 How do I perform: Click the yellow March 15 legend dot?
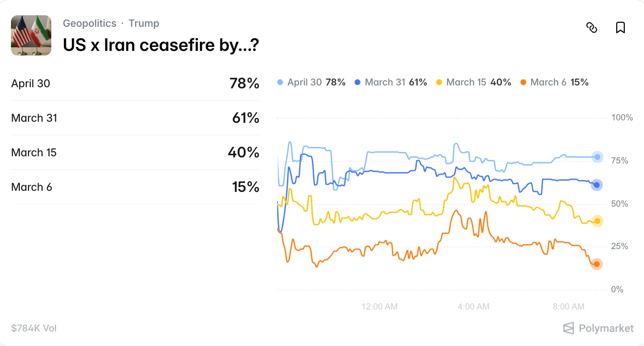(x=439, y=82)
